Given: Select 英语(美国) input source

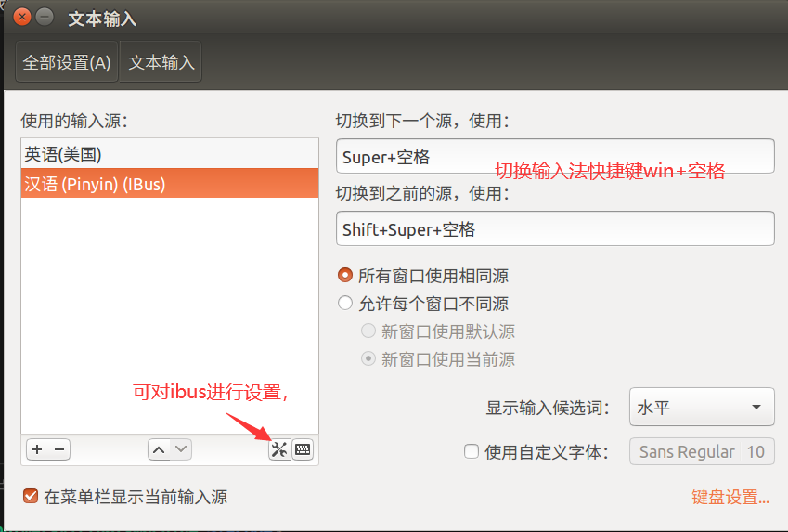Looking at the screenshot, I should [170, 154].
